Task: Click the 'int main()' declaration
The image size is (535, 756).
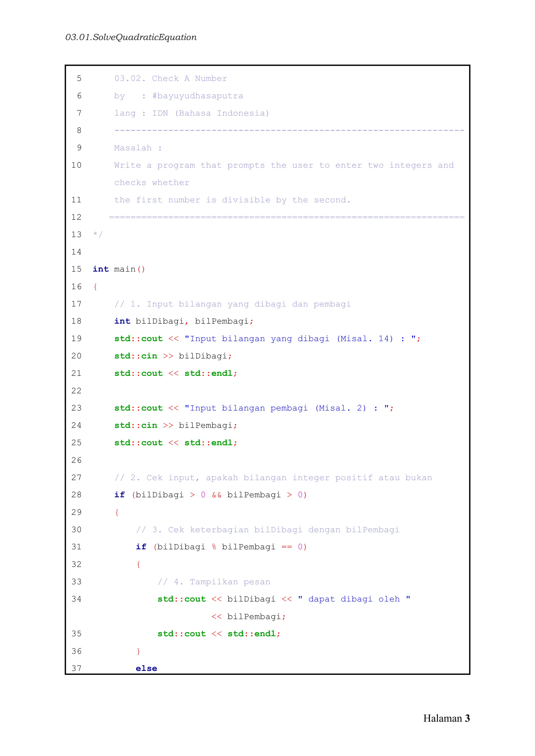Action: click(x=119, y=269)
